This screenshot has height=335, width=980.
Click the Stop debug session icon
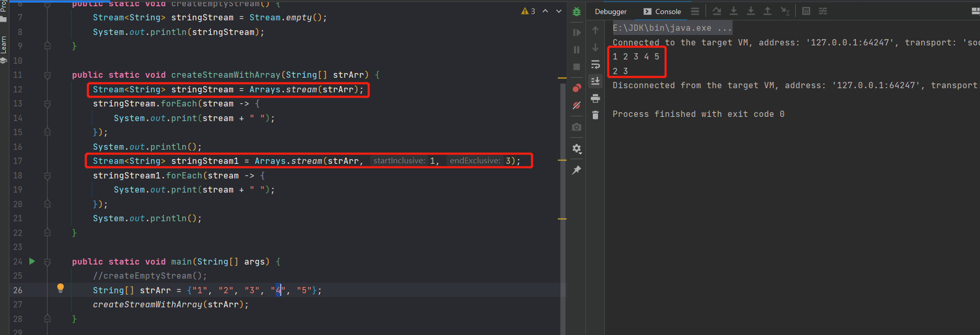pyautogui.click(x=577, y=67)
